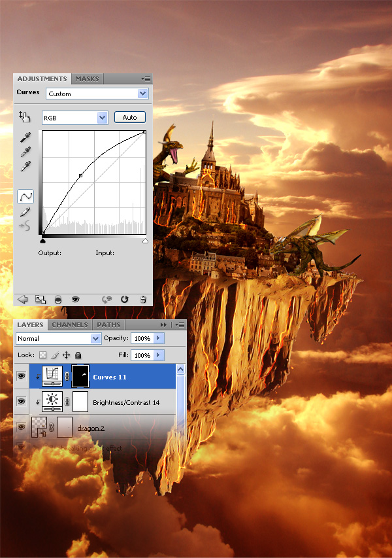Screen dimensions: 392x558
Task: Click Brightness/Contrast 14 adjustment icon thumbnail
Action: click(52, 402)
